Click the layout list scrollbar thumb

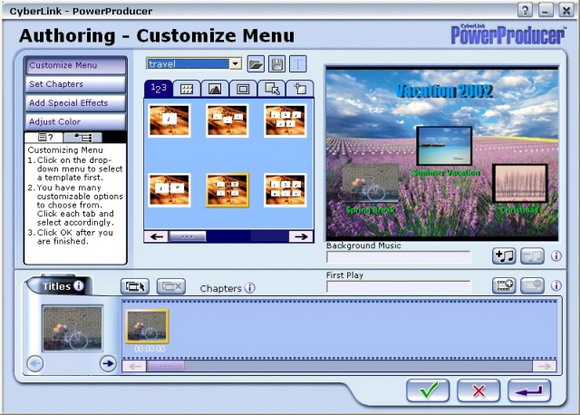click(x=188, y=237)
